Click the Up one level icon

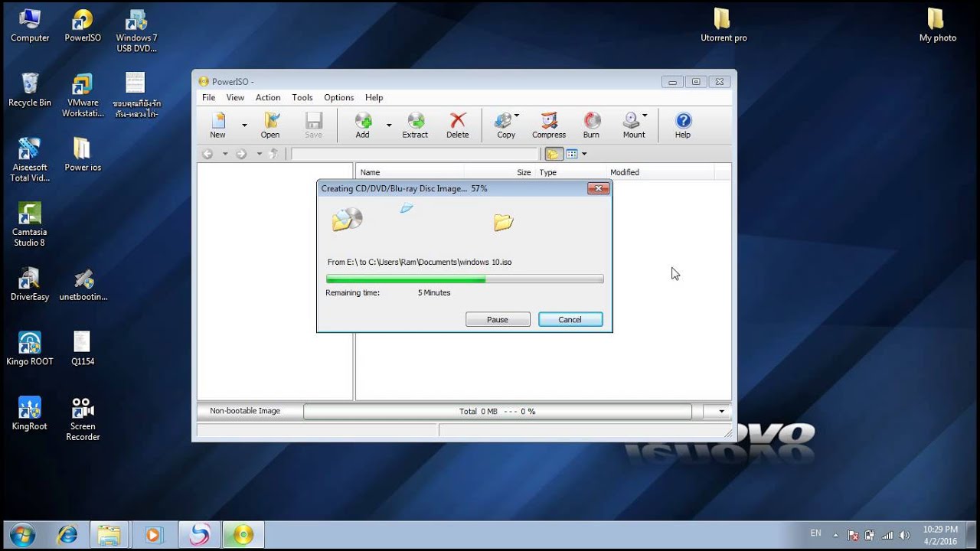click(x=274, y=154)
